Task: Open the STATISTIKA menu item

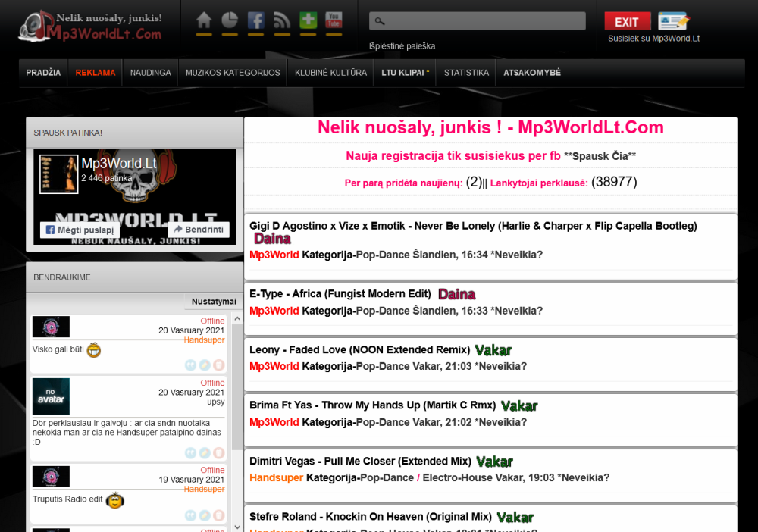Action: coord(466,73)
